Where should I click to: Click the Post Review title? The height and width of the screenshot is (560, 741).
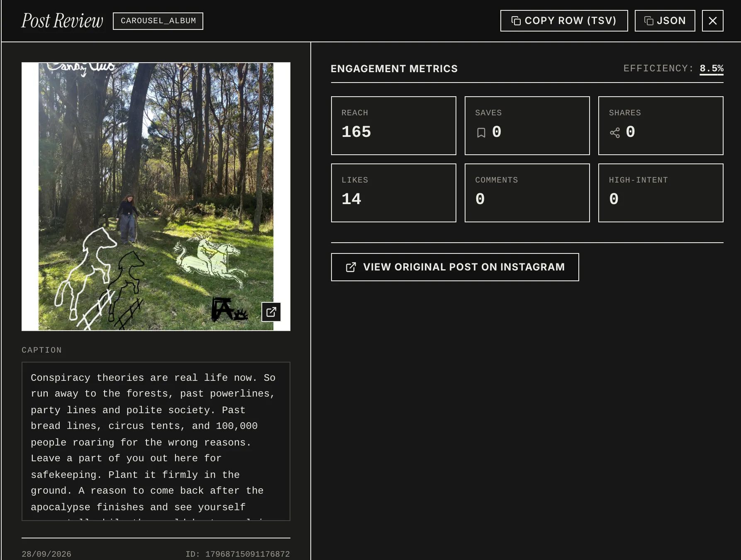(62, 21)
